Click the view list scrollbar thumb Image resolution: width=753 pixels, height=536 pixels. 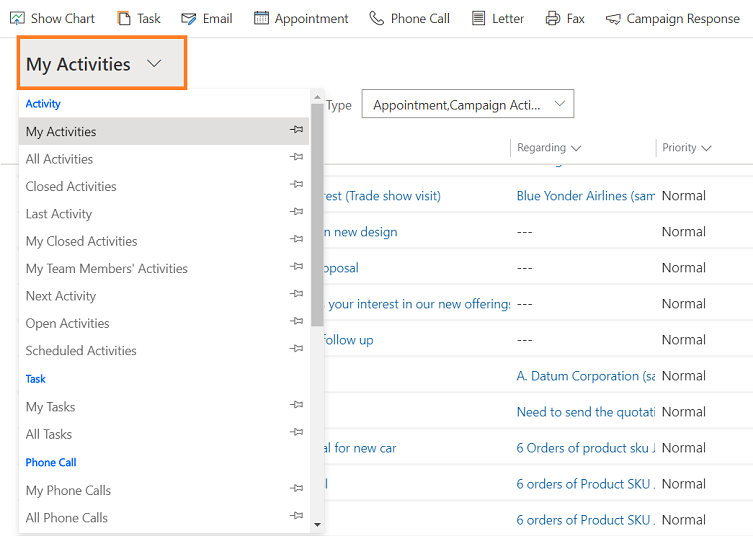[x=317, y=215]
